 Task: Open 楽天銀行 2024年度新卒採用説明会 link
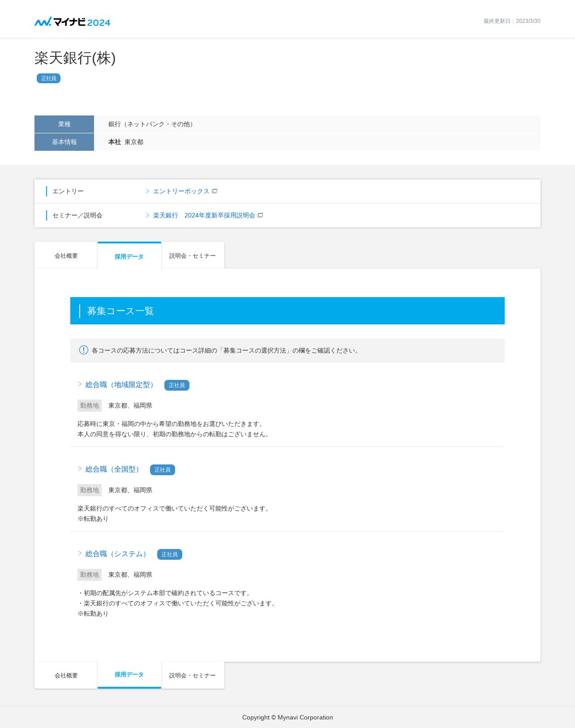click(x=204, y=215)
